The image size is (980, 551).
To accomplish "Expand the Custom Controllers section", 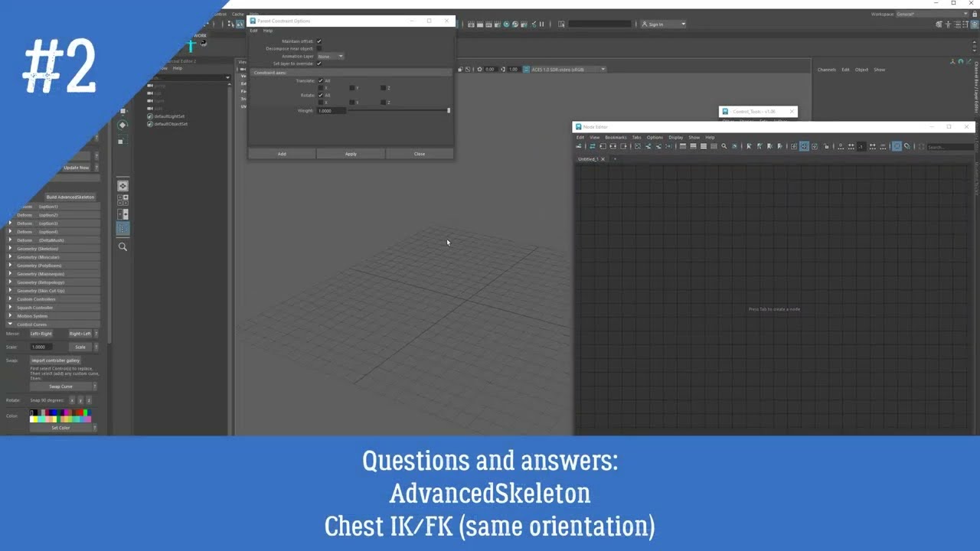I will click(54, 299).
